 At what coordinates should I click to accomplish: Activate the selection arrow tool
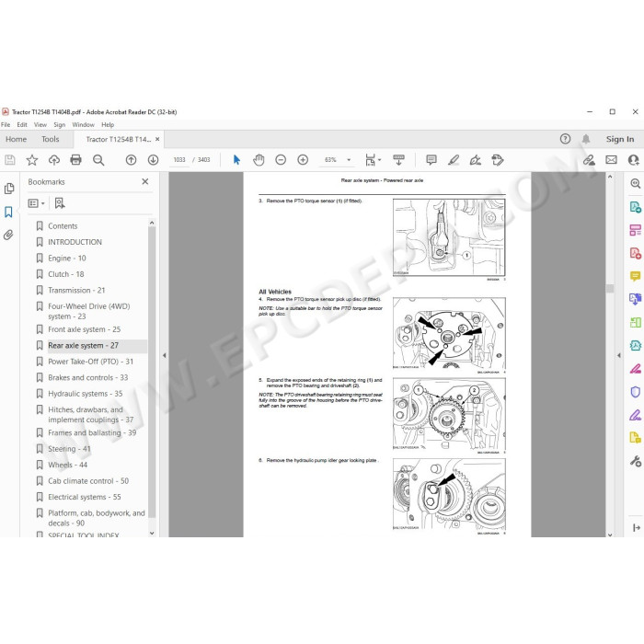coord(236,160)
